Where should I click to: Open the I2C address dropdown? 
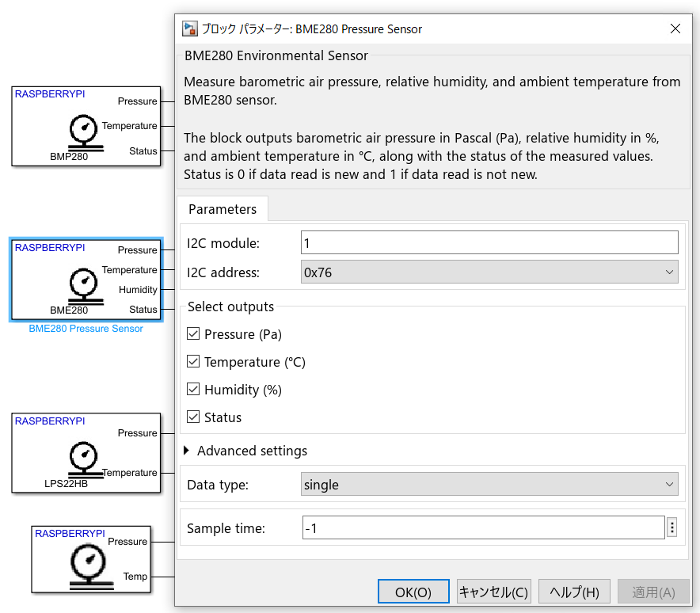click(489, 272)
